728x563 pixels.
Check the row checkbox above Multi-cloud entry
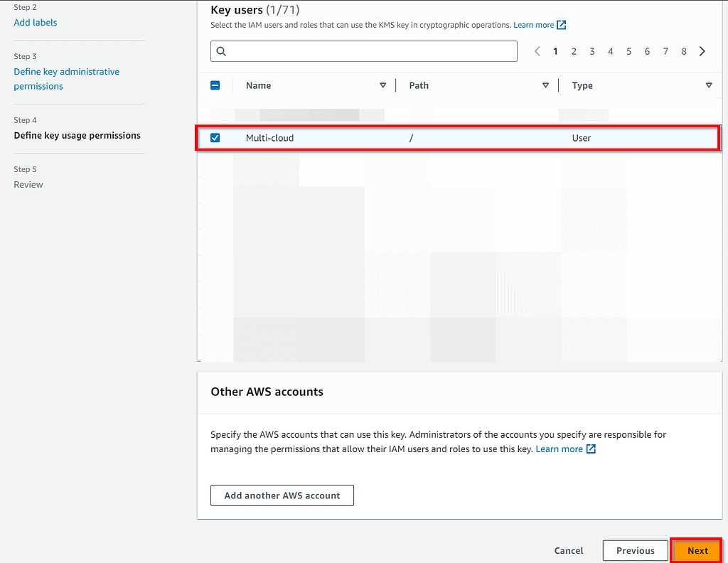[215, 114]
